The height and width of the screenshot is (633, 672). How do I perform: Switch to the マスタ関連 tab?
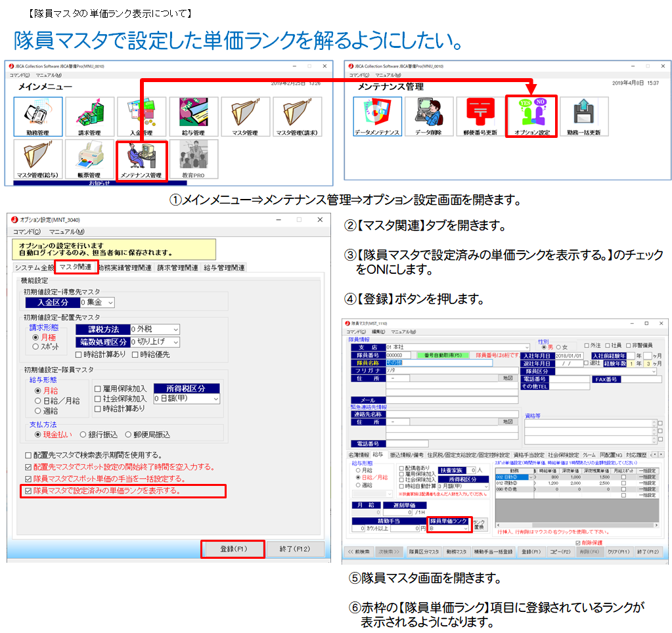point(75,267)
